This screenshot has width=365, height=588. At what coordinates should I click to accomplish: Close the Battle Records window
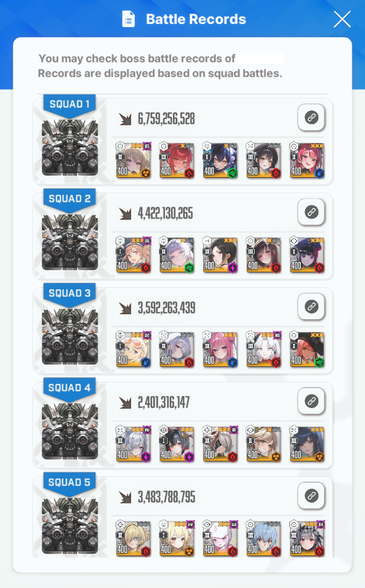(x=342, y=19)
